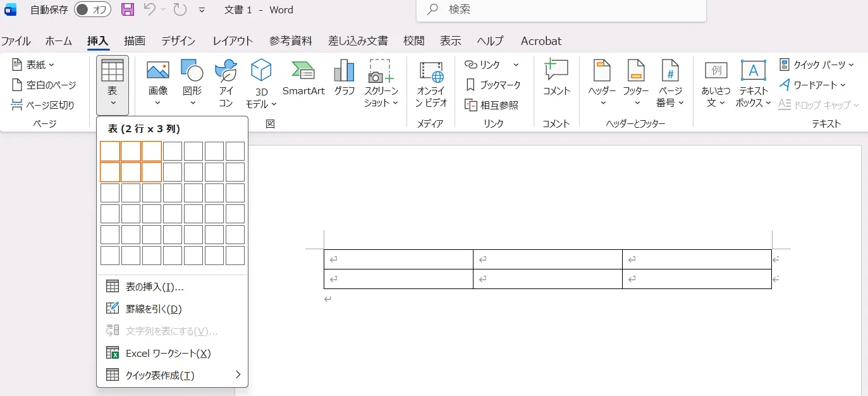This screenshot has height=396, width=868.
Task: Select Excel ワークシート menu entry
Action: click(168, 353)
